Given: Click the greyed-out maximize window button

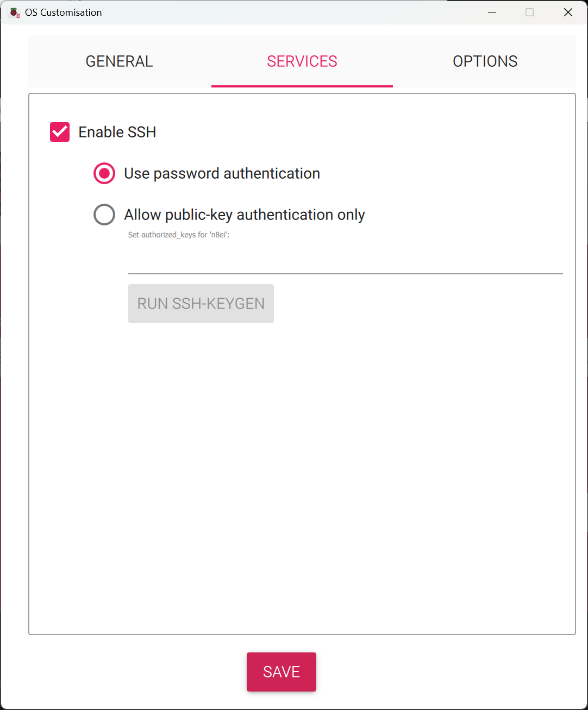Looking at the screenshot, I should pos(529,12).
